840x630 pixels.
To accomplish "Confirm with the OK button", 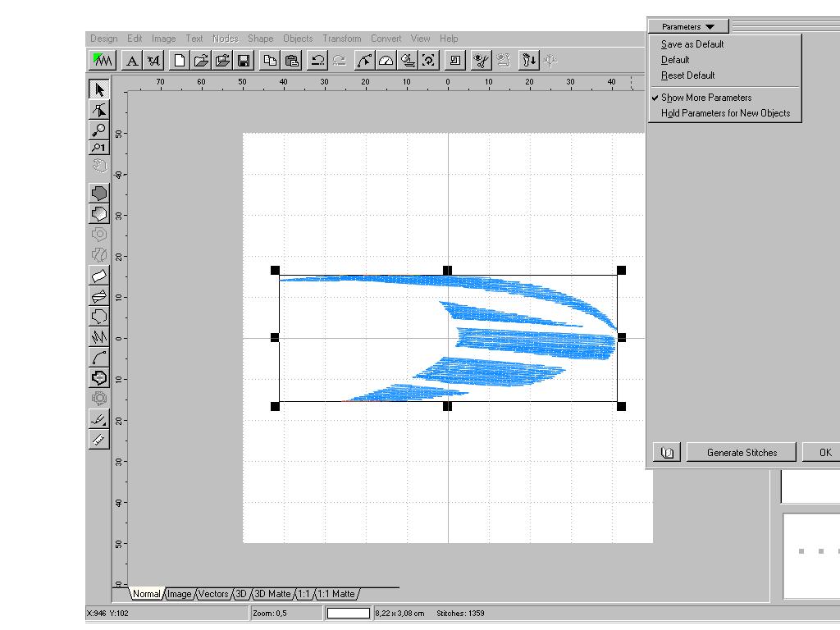I will coord(825,452).
